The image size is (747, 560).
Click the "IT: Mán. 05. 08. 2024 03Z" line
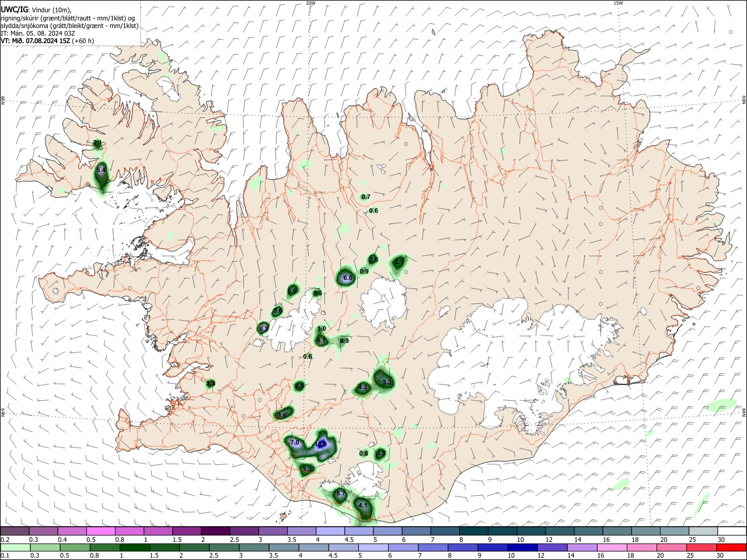[x=37, y=33]
